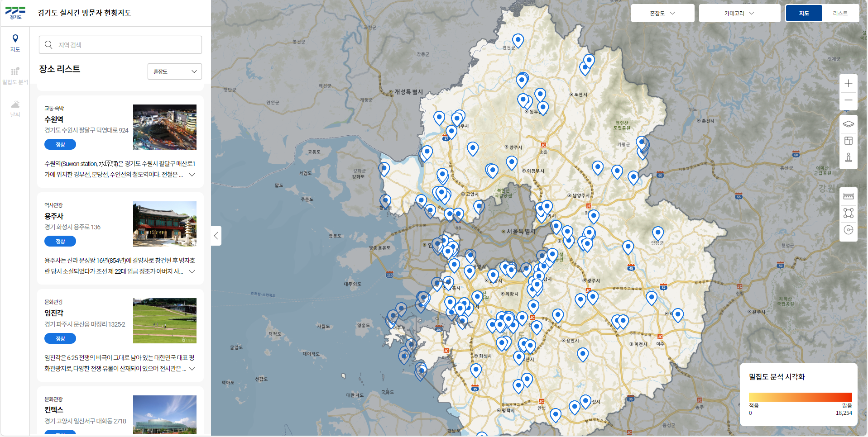Collapse the side panel with arrow handle
The height and width of the screenshot is (437, 868).
[x=216, y=236]
